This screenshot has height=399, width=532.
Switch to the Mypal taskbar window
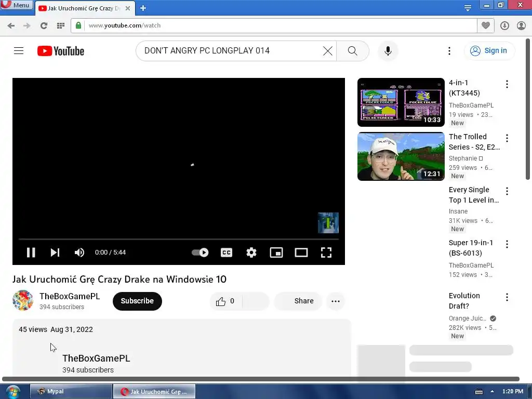click(x=71, y=391)
